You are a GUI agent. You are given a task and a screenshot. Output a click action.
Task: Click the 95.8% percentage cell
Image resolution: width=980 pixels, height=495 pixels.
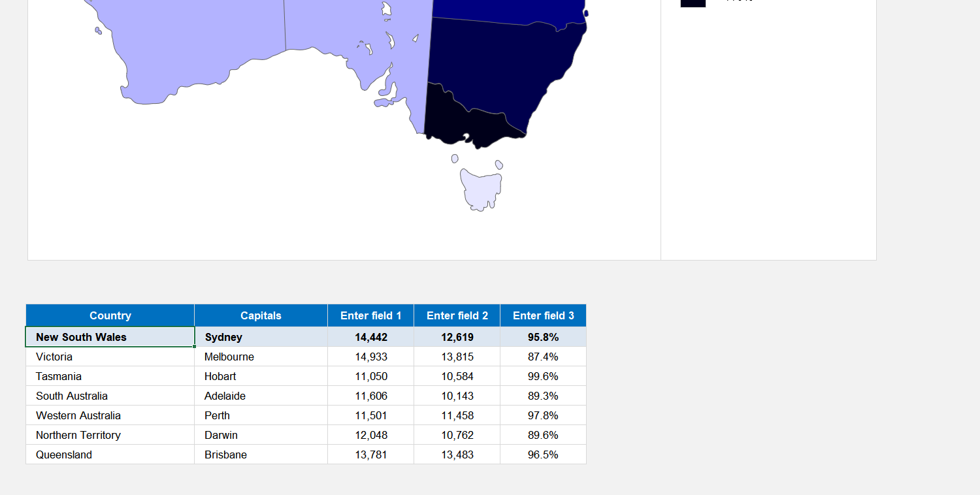click(x=543, y=337)
